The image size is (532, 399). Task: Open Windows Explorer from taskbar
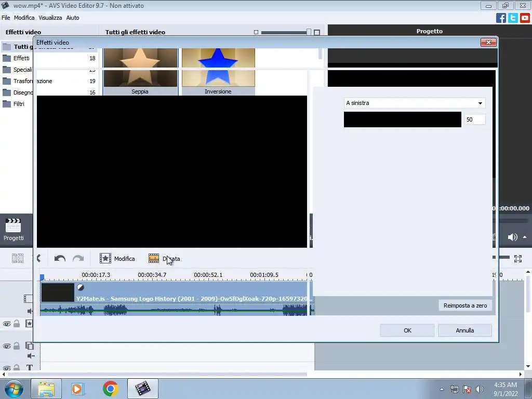click(46, 389)
